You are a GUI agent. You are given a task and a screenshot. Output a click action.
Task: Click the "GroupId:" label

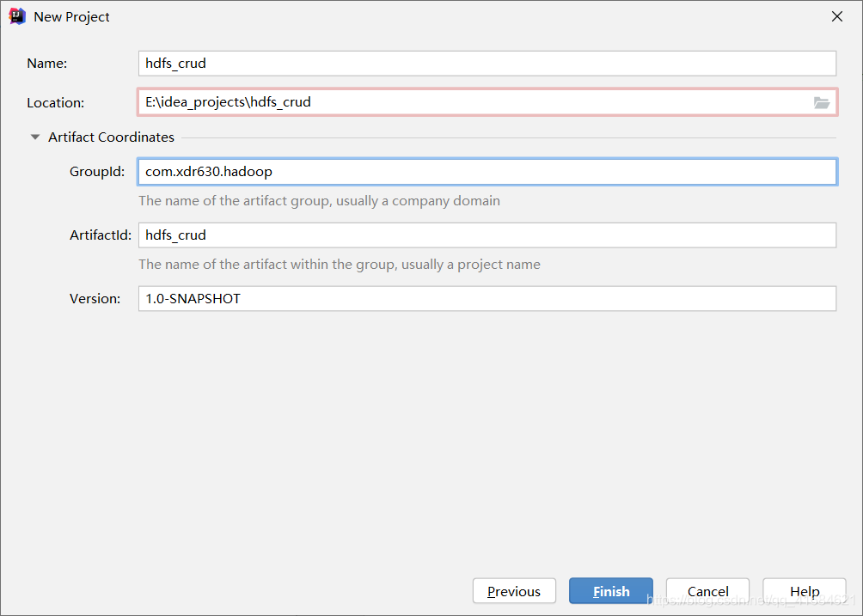(x=97, y=172)
